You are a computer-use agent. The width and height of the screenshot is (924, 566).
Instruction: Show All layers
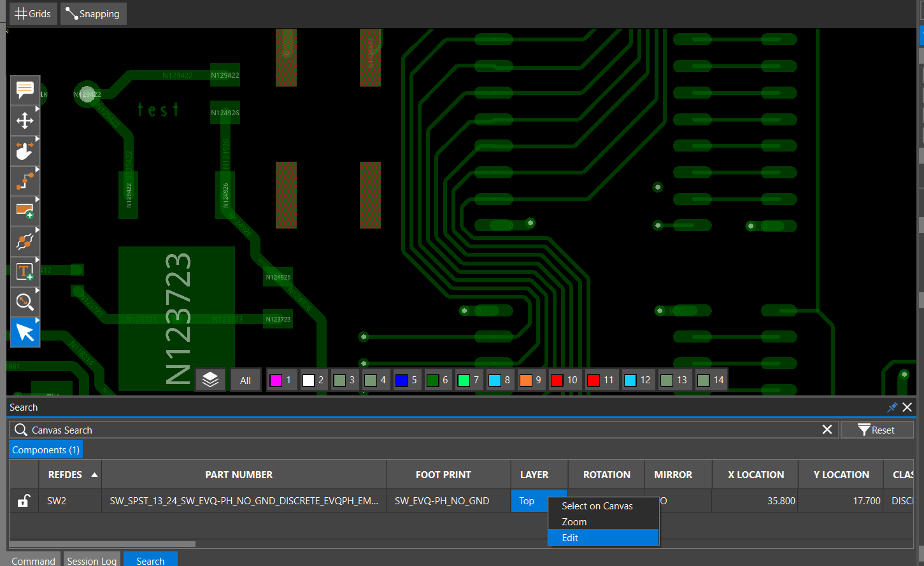(246, 380)
